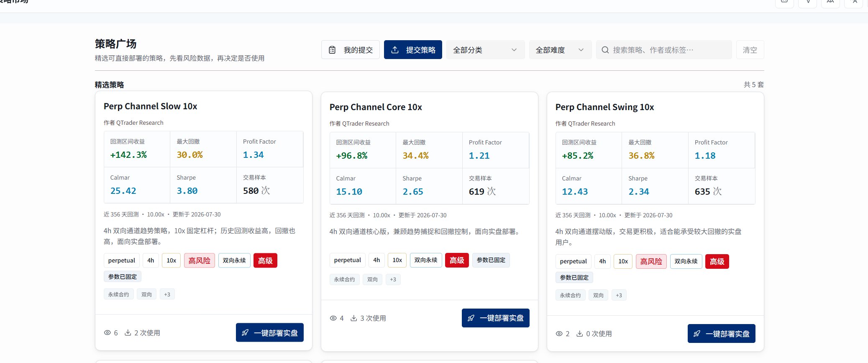This screenshot has width=868, height=363.
Task: Click the Profit Factor value 1.34
Action: [253, 155]
